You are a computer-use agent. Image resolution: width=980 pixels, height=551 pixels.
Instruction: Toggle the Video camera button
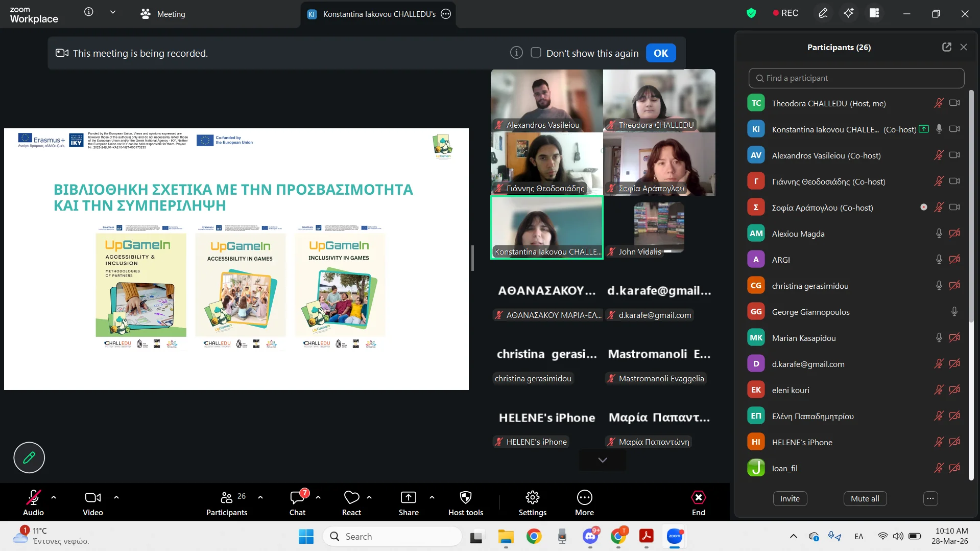coord(92,502)
